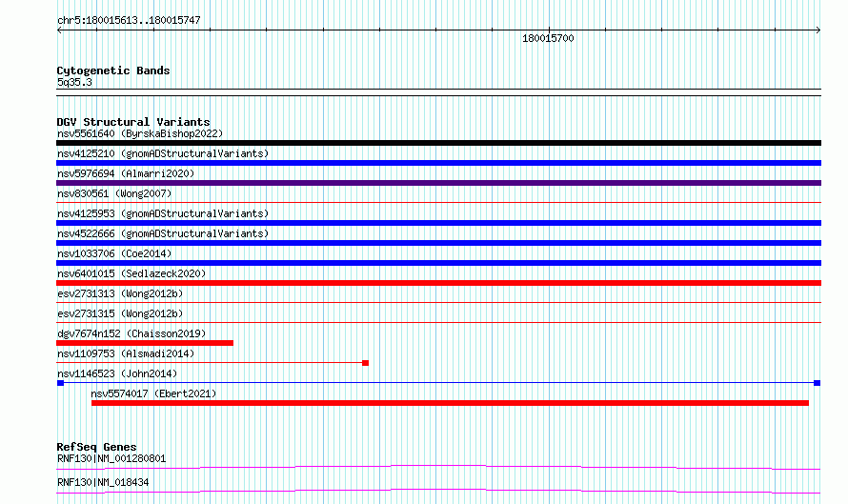Click the left blue end block of nsv1146523

[61, 383]
